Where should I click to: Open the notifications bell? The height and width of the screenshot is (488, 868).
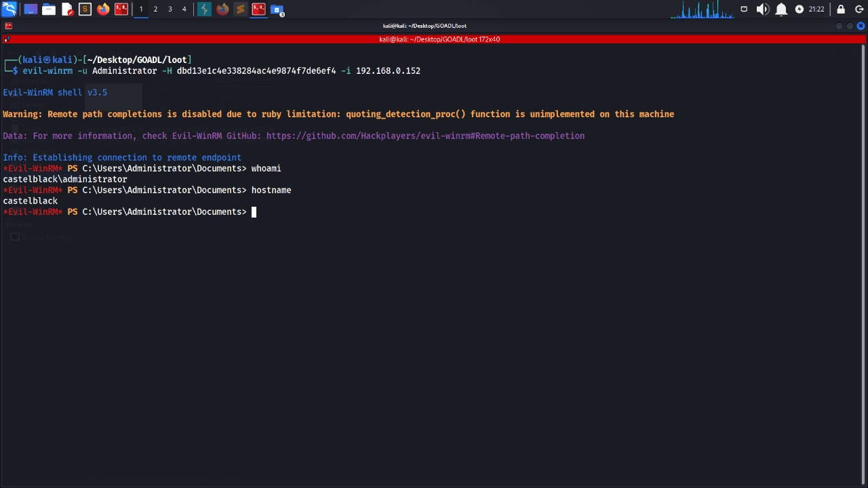point(781,9)
